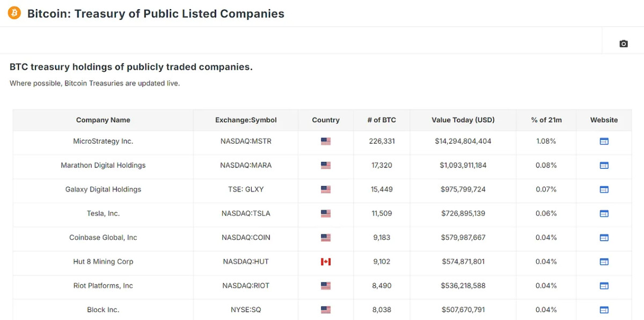Sort by Value Today (USD) header
Viewport: 644px width, 320px height.
(x=463, y=120)
